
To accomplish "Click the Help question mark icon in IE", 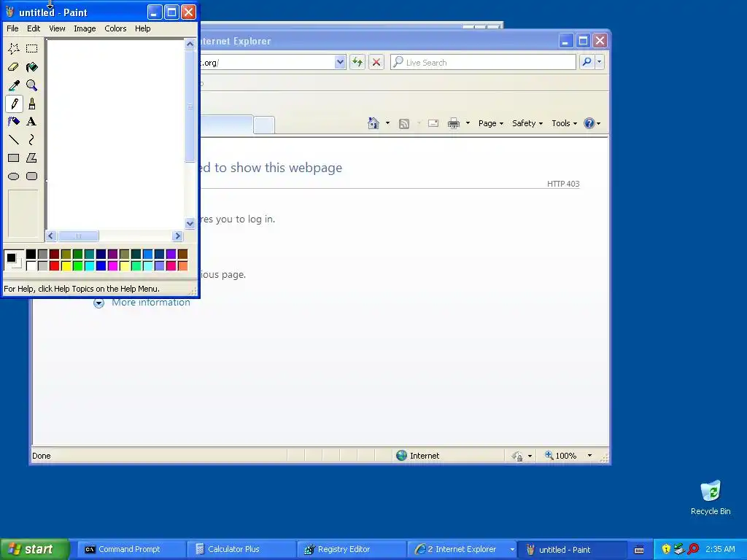I will (589, 123).
